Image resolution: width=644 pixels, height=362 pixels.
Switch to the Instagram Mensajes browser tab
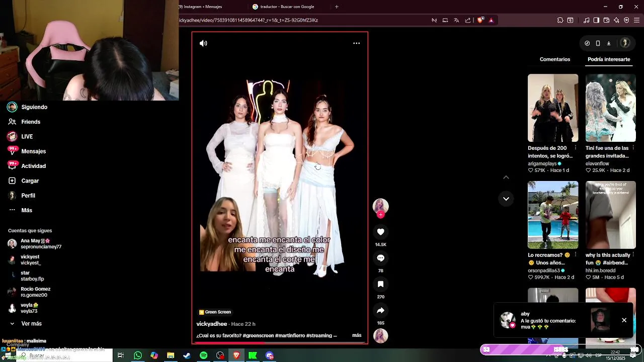201,7
